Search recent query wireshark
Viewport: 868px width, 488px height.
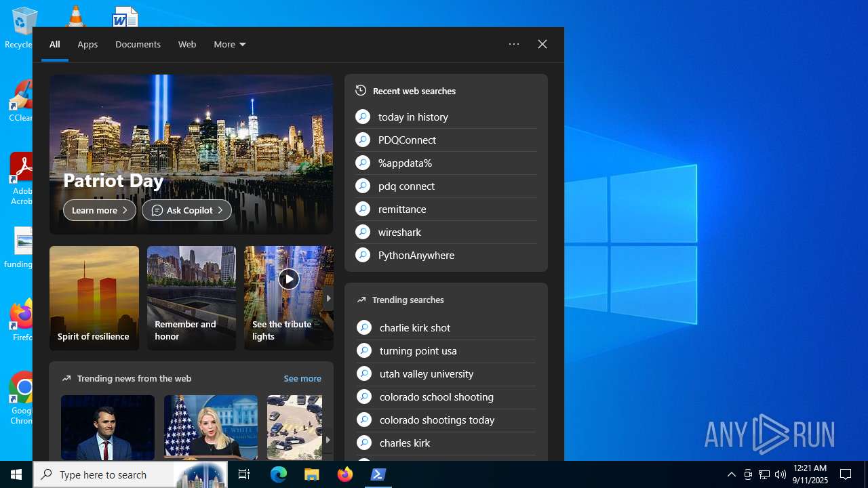point(446,232)
